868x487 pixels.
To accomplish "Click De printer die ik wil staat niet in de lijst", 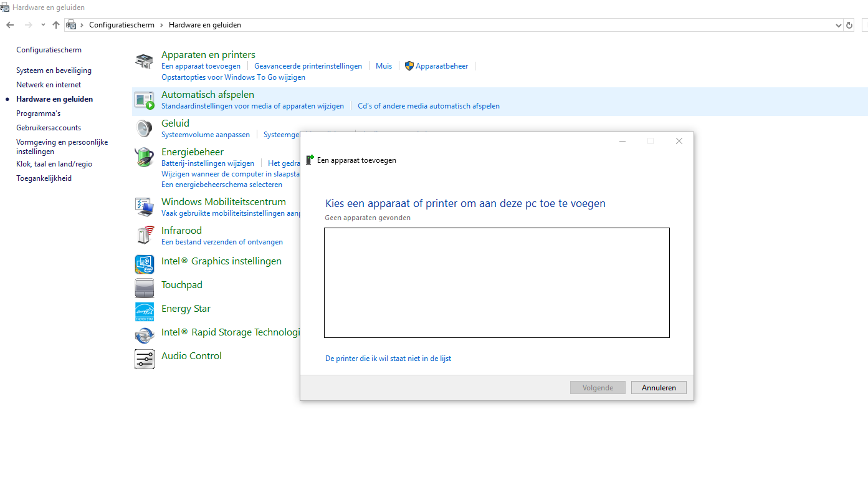I will pos(388,359).
